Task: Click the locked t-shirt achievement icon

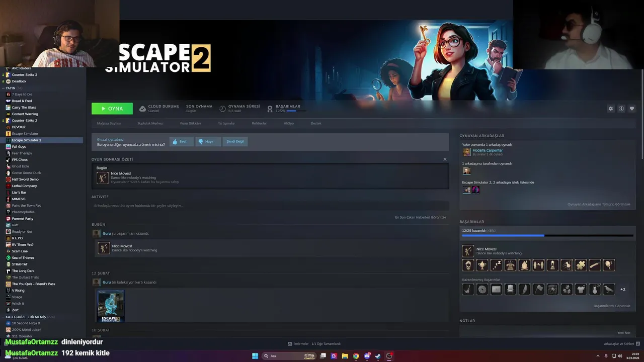Action: [x=581, y=289]
